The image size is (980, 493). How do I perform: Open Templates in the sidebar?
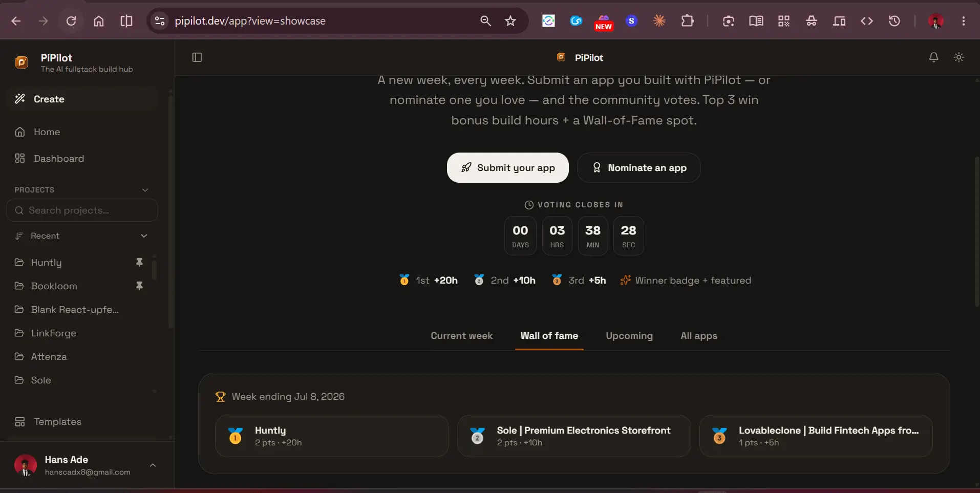click(82, 422)
